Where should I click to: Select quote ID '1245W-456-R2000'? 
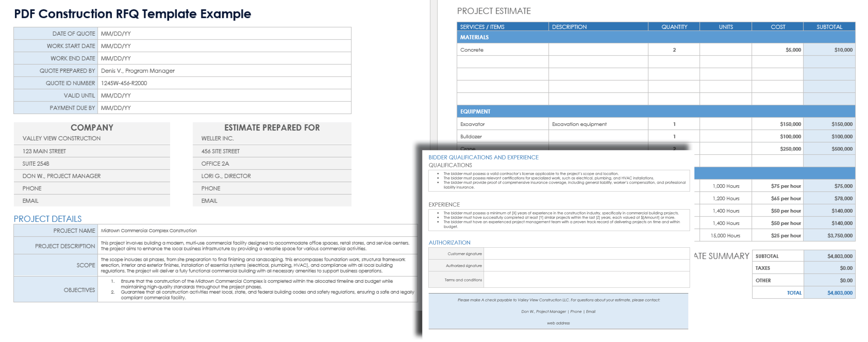click(x=124, y=83)
